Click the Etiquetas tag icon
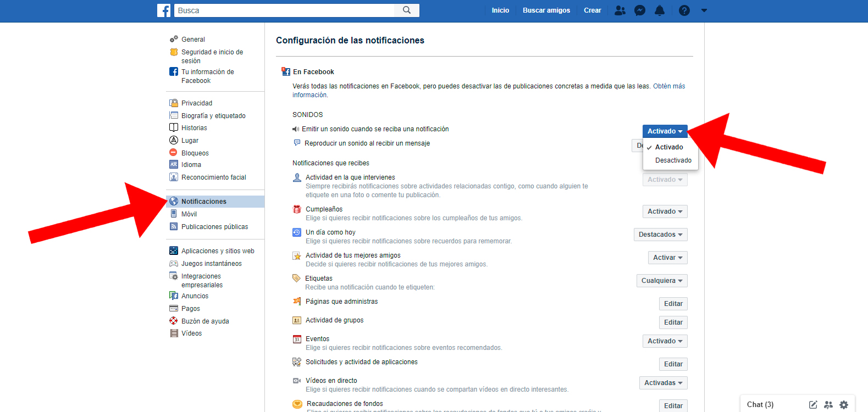Viewport: 868px width, 412px height. (297, 279)
